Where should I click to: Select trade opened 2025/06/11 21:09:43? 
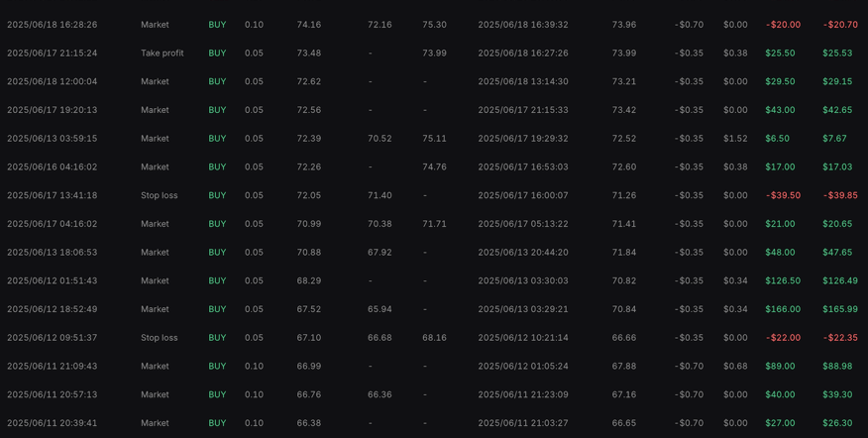tap(434, 366)
